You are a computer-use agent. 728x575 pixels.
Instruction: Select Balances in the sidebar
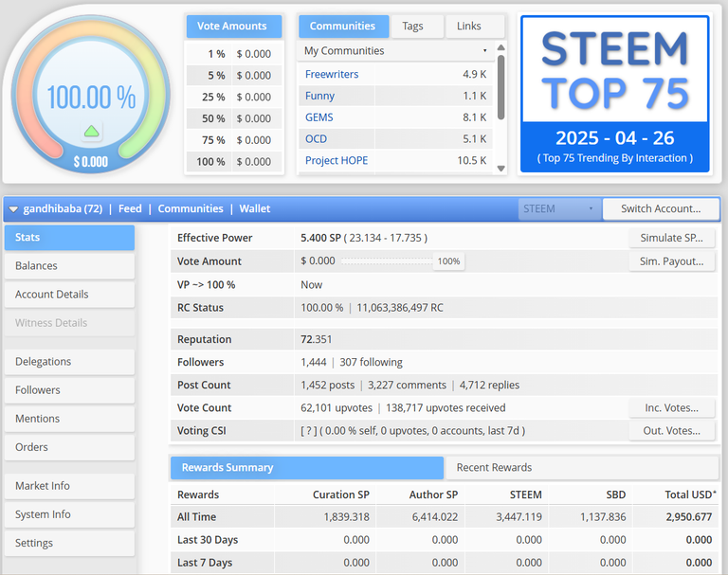pos(69,266)
